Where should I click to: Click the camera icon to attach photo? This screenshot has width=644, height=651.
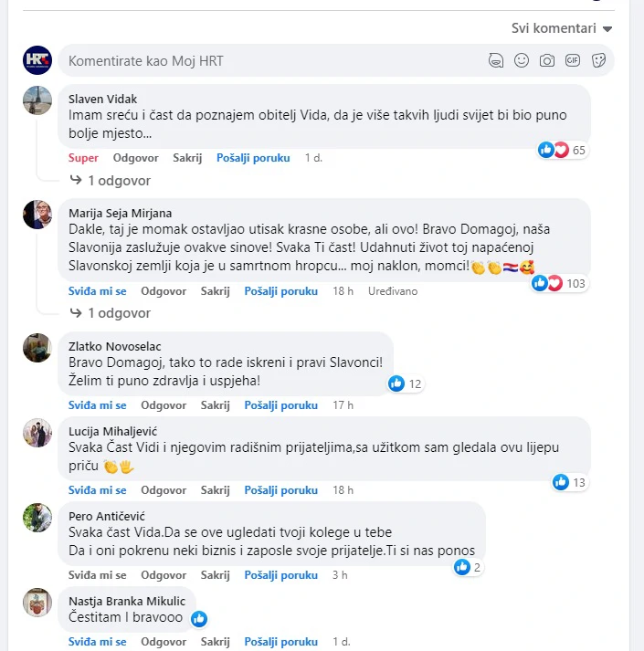[547, 61]
